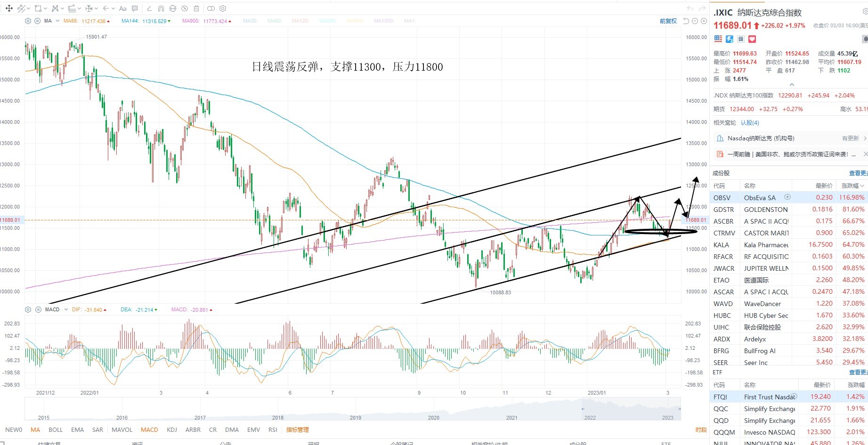Select the comment bubble tool

point(135,8)
